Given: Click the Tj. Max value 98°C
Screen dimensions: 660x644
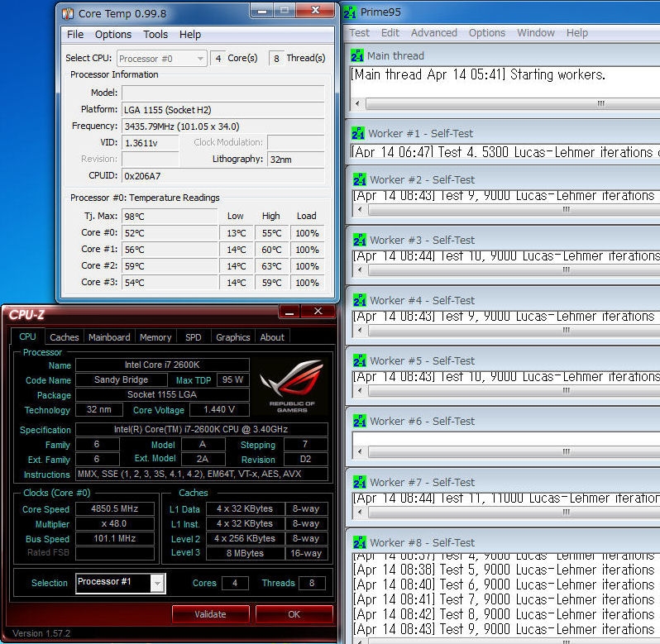Looking at the screenshot, I should click(170, 217).
